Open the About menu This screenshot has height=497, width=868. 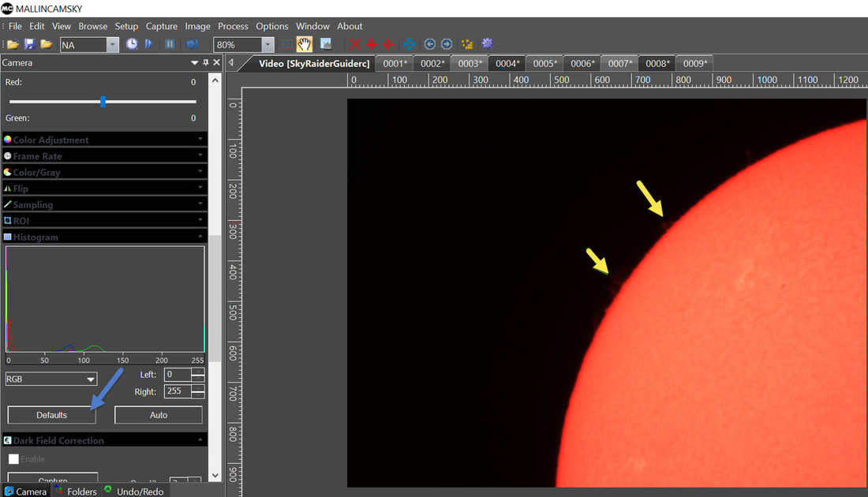350,26
